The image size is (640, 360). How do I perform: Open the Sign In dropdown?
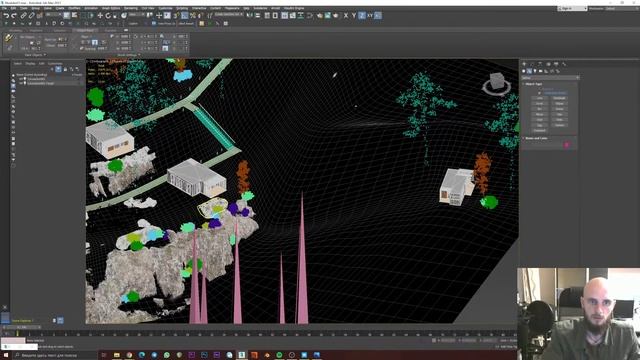click(x=572, y=9)
